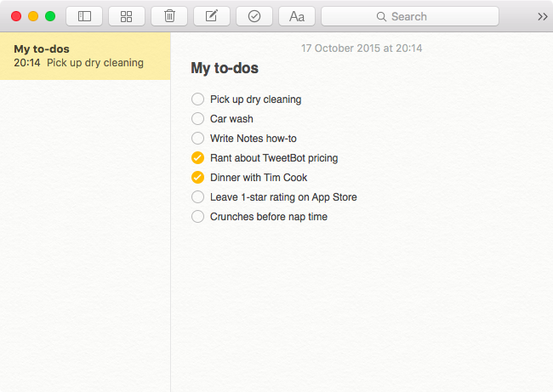This screenshot has width=553, height=392.
Task: Open the Aa text format button
Action: [297, 16]
